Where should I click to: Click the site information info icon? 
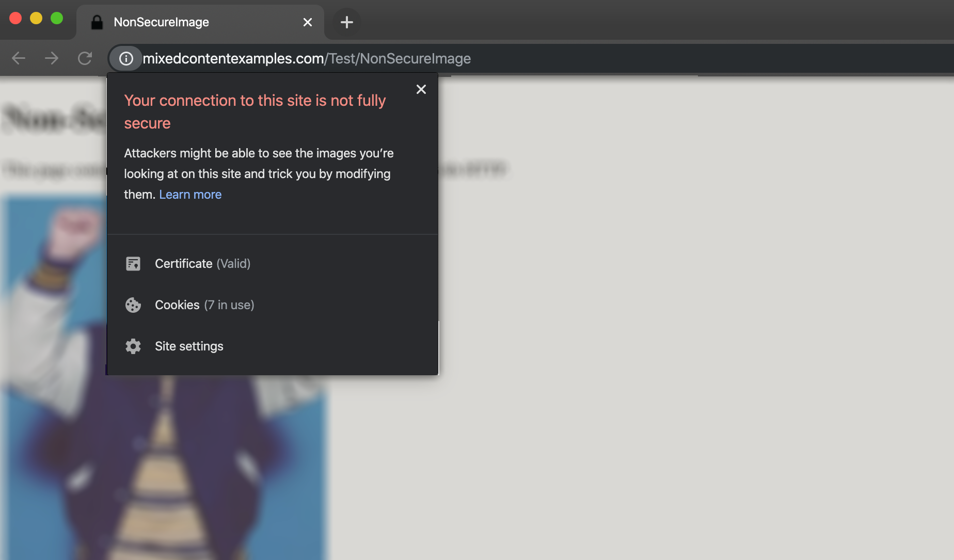pyautogui.click(x=125, y=58)
